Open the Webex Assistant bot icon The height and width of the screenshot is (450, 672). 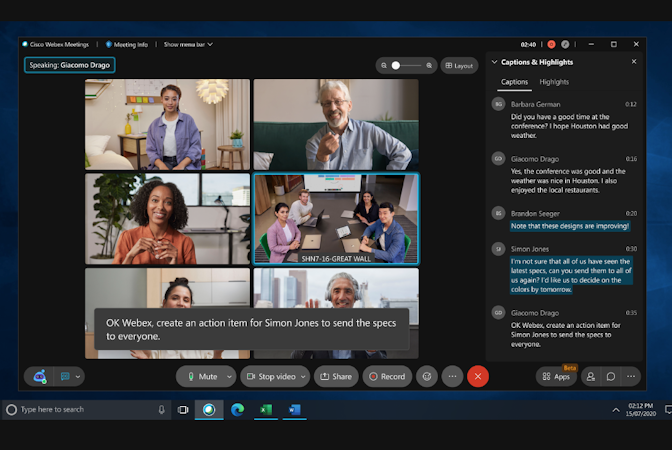click(x=40, y=377)
